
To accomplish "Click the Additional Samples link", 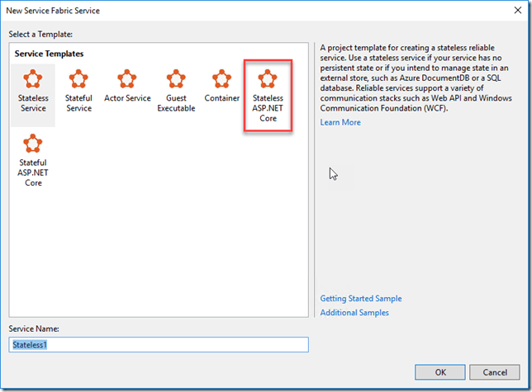I will pyautogui.click(x=354, y=313).
